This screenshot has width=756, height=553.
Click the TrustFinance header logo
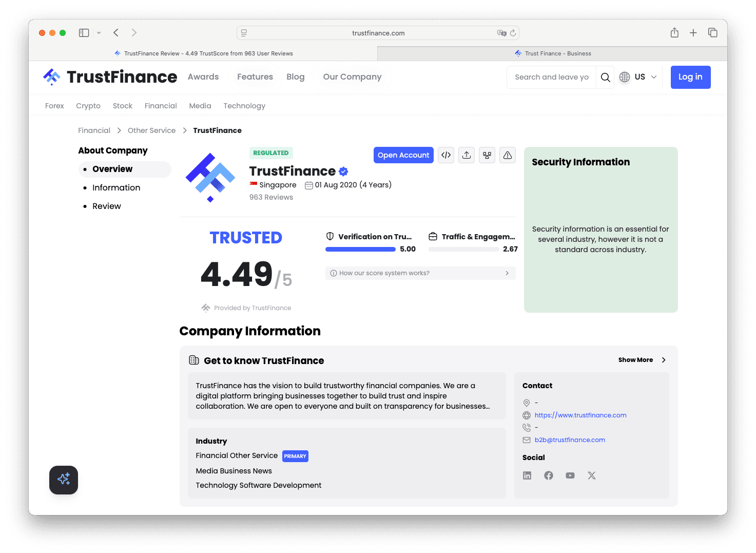click(x=110, y=77)
